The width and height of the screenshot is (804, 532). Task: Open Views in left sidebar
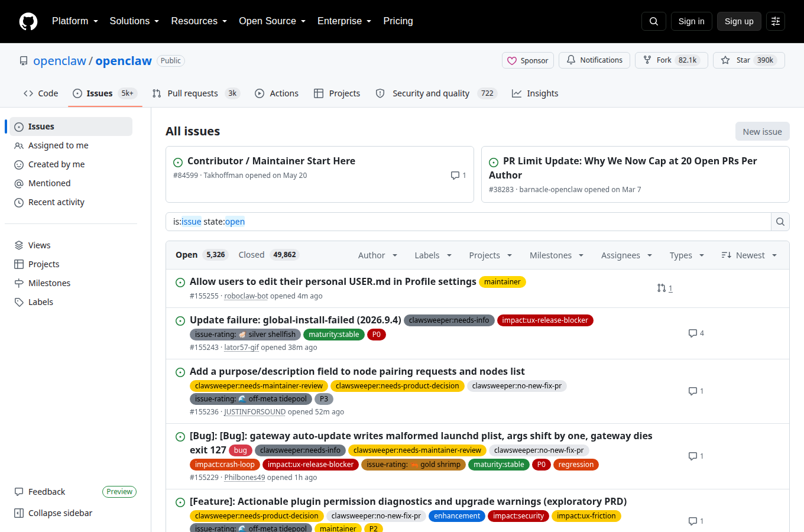71,245
